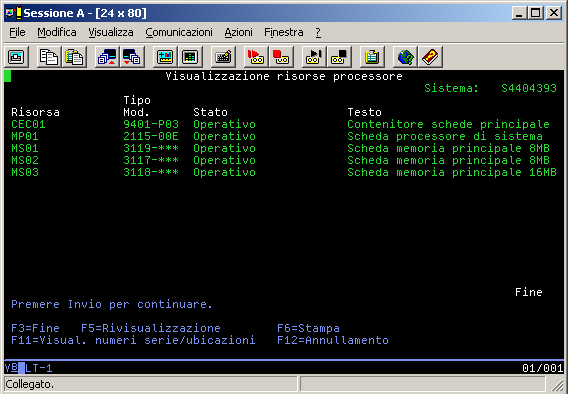Click 'Visualizzazione risorse processore' title
568x394 pixels.
284,76
